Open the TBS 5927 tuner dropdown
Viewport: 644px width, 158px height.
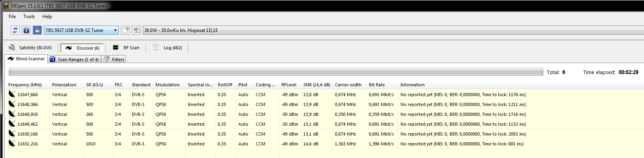81,30
